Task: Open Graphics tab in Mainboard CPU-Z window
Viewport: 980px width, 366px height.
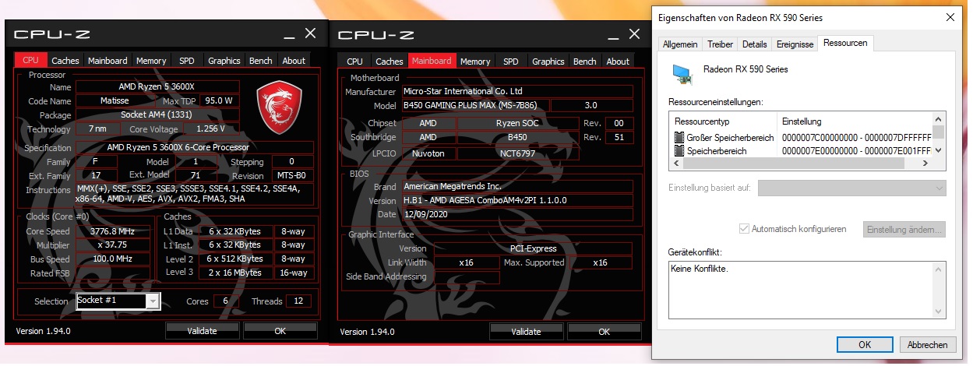Action: (x=548, y=61)
